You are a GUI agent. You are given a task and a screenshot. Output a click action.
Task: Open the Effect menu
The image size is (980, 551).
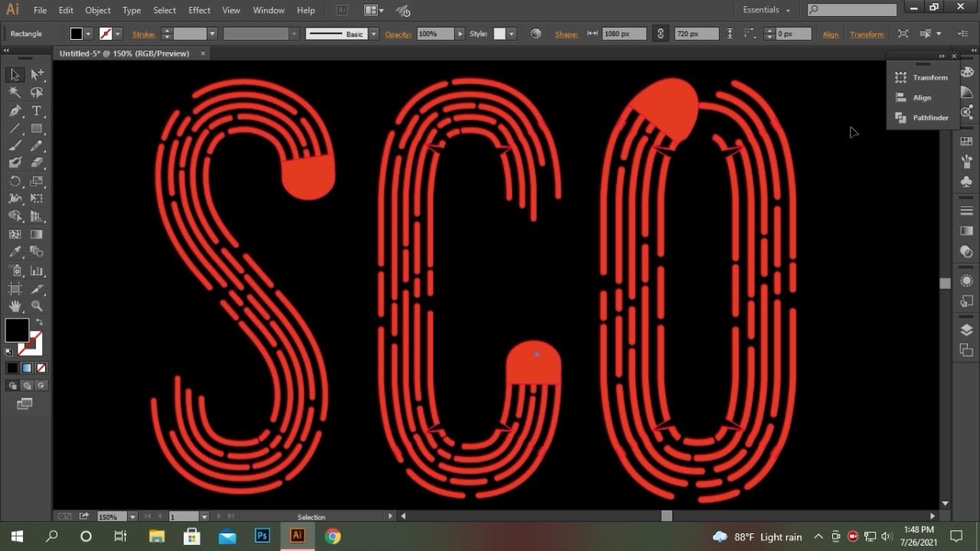pos(199,10)
